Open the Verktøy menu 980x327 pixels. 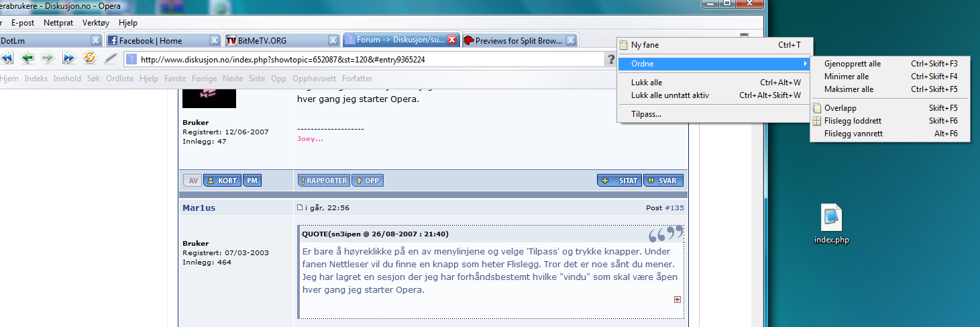96,22
